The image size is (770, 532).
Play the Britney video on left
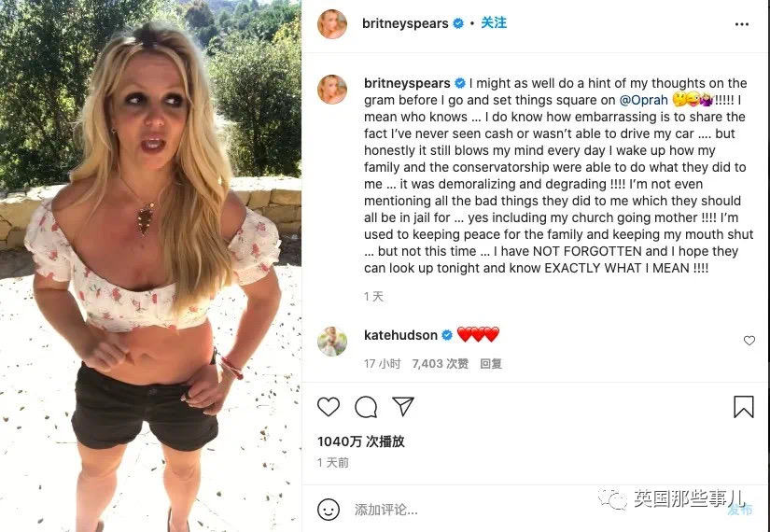pyautogui.click(x=150, y=266)
